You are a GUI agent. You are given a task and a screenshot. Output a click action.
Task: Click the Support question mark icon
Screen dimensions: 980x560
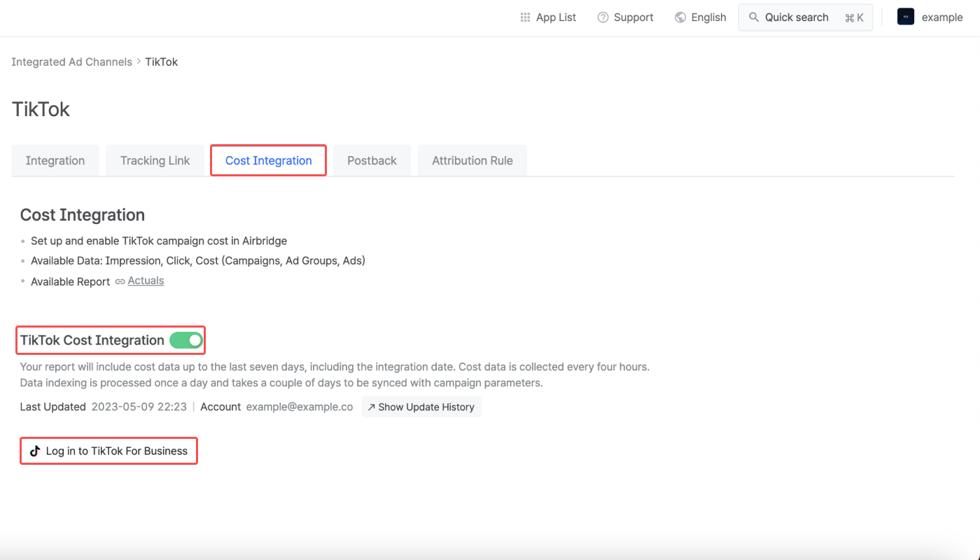click(x=603, y=17)
